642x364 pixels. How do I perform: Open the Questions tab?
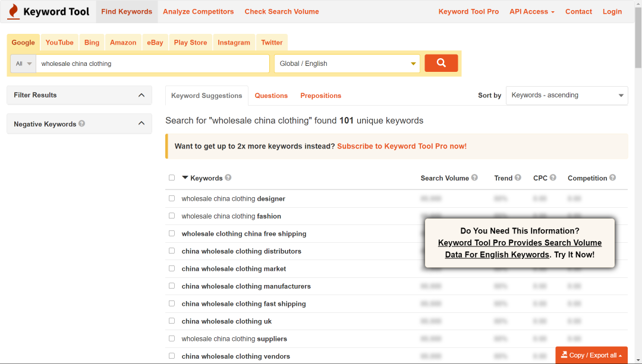tap(271, 96)
